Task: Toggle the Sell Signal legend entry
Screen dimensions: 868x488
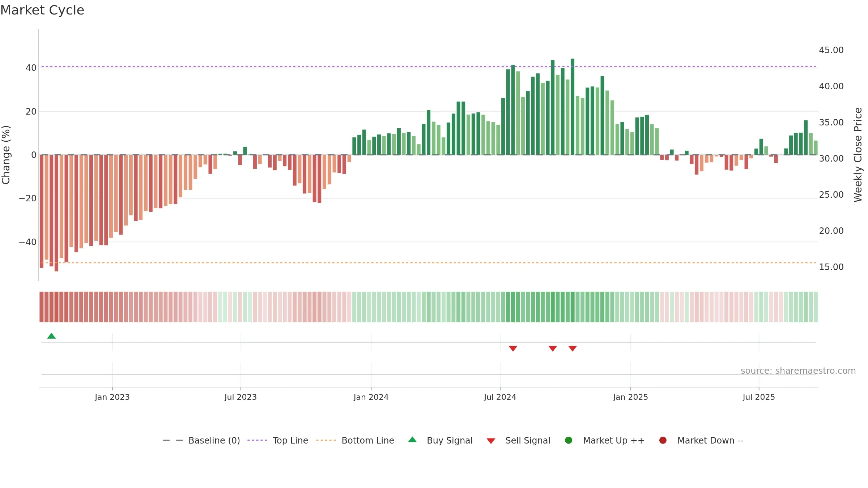Action: point(518,440)
